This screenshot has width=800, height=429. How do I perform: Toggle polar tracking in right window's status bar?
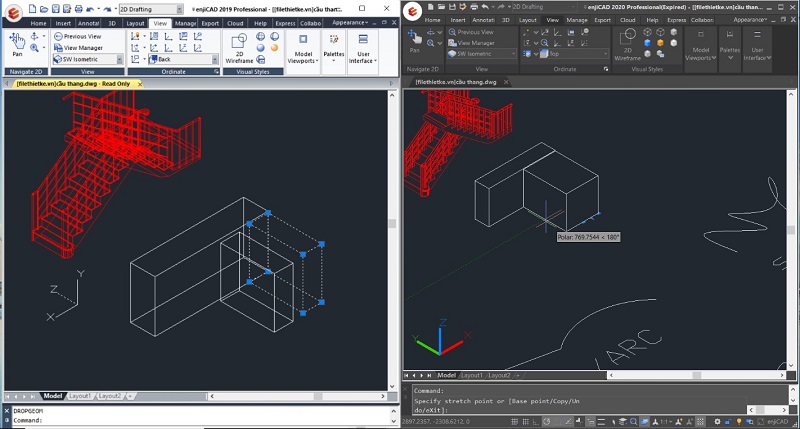pyautogui.click(x=546, y=422)
